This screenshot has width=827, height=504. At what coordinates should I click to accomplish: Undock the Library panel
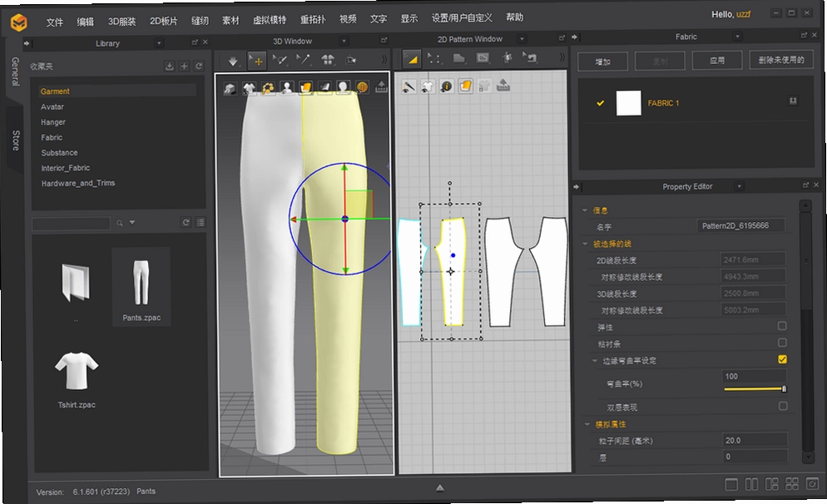pos(195,42)
